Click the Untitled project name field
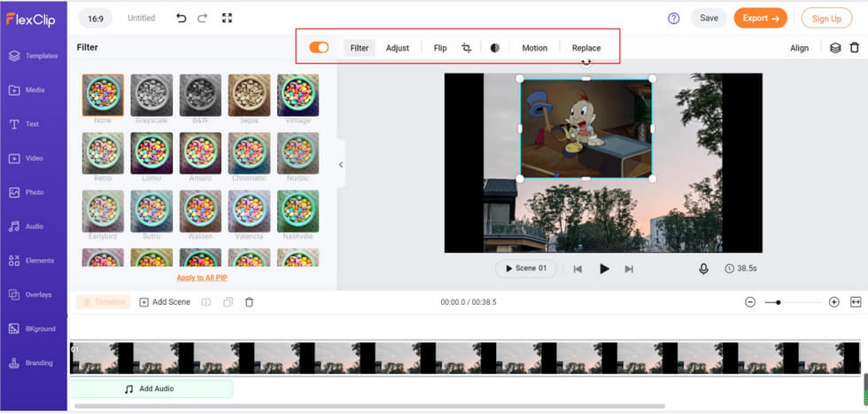868x414 pixels. point(141,19)
